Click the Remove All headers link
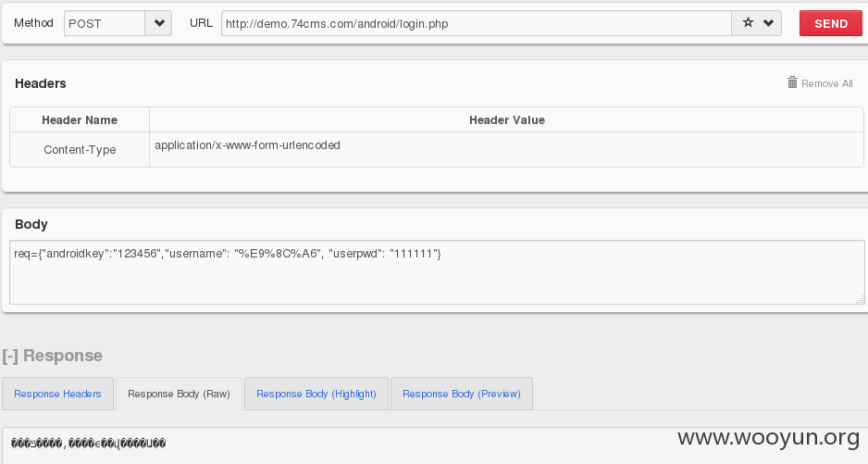Viewport: 868px width, 464px height. (x=826, y=83)
